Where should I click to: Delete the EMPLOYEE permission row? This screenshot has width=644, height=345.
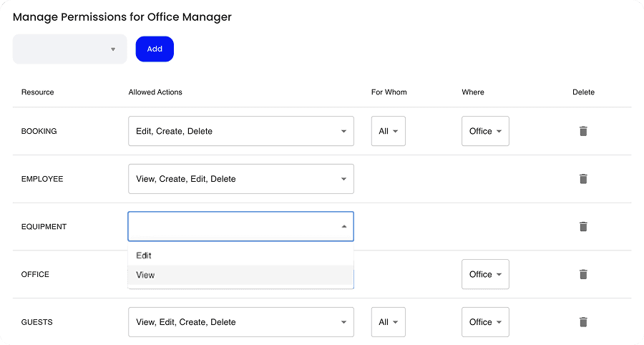tap(583, 179)
